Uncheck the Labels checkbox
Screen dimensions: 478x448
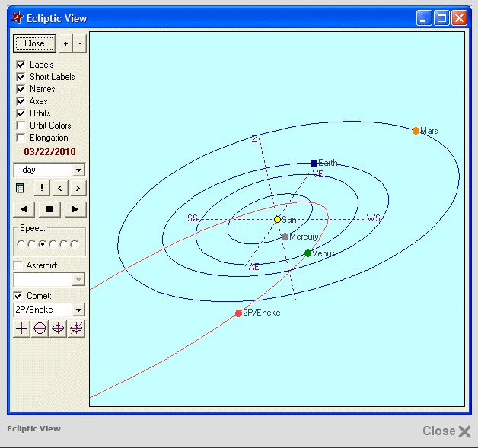[21, 65]
